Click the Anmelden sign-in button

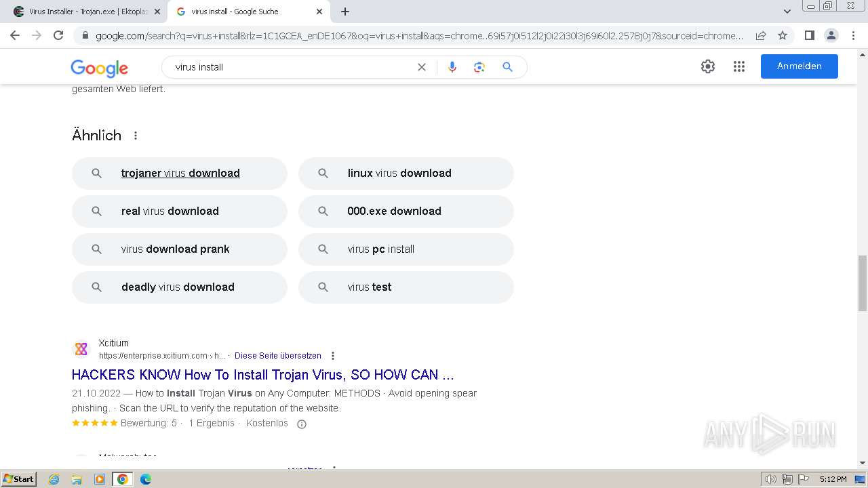[x=800, y=66]
